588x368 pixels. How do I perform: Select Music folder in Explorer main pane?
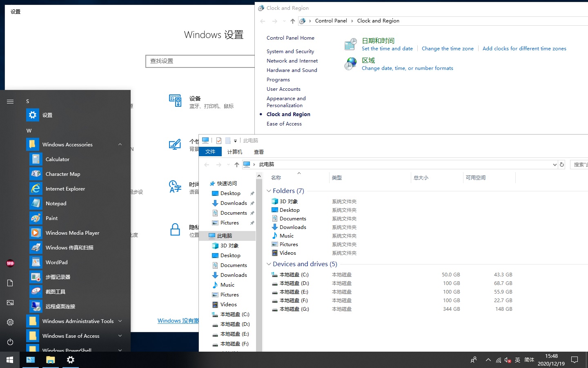[x=286, y=236]
